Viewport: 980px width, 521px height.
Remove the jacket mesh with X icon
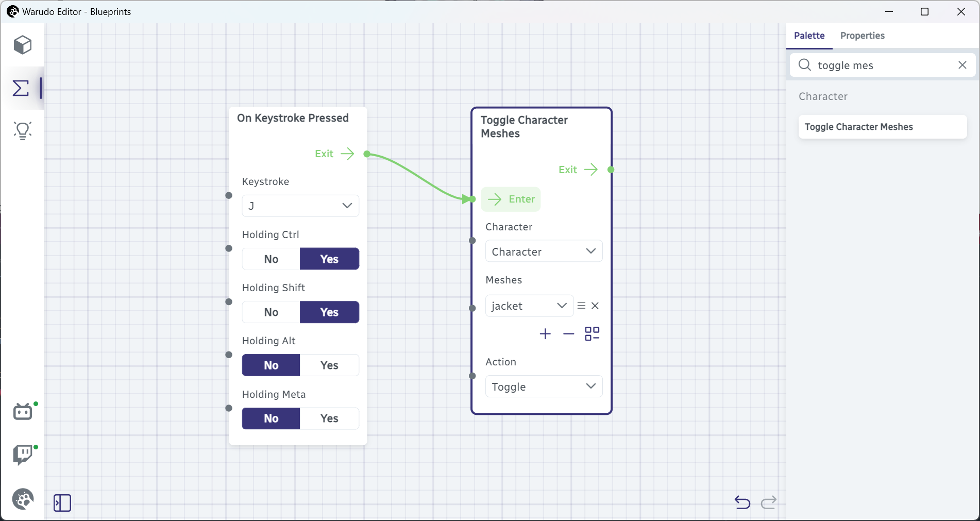click(x=595, y=306)
